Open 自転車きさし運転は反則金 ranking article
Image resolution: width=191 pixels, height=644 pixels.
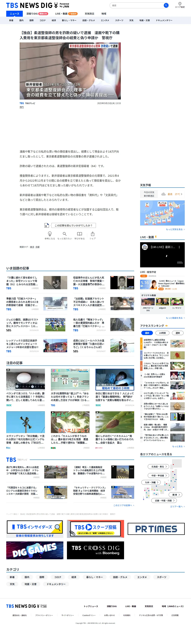point(162,344)
